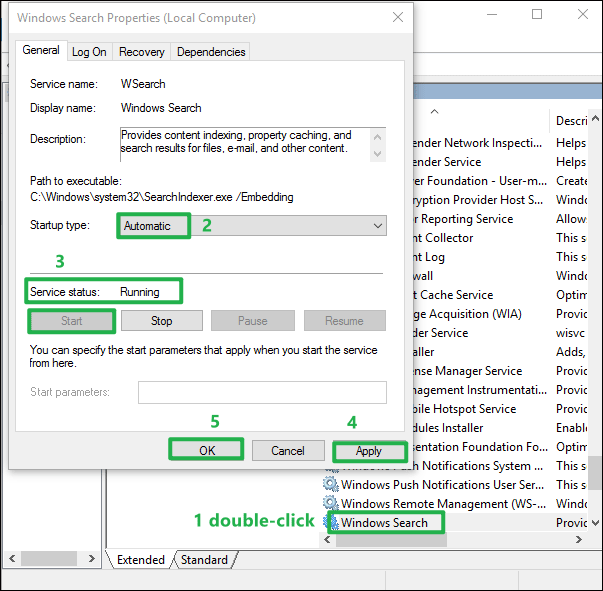Switch Services view to Standard tab
The width and height of the screenshot is (603, 591).
(x=204, y=559)
